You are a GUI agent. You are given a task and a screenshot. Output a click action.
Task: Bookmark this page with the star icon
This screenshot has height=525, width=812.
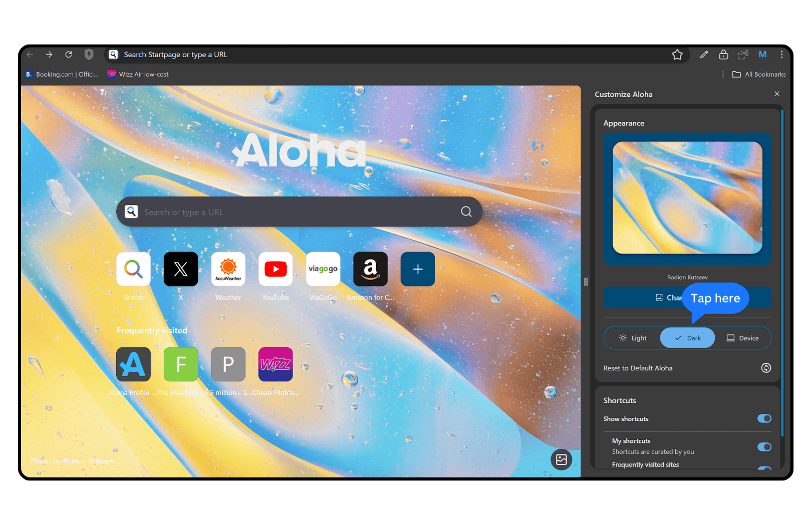click(x=677, y=55)
